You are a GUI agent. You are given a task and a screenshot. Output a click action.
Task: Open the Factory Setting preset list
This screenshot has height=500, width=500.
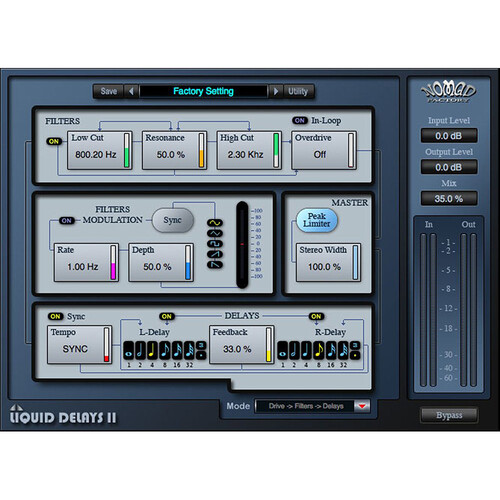[x=203, y=91]
